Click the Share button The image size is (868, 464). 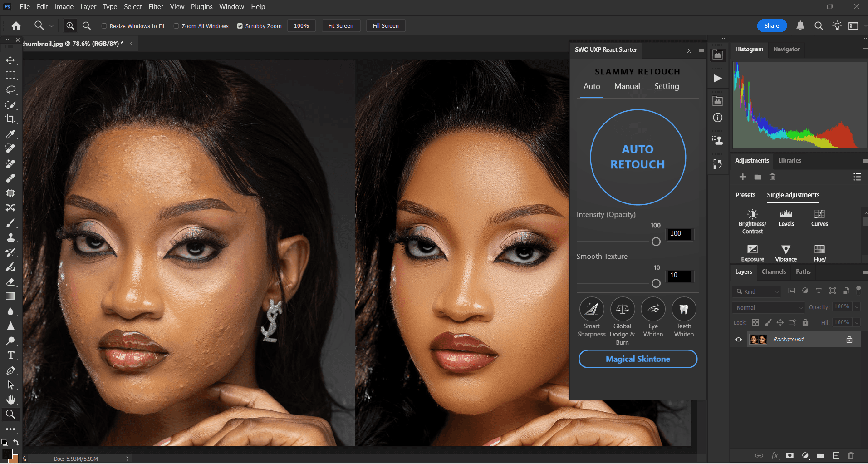click(x=772, y=26)
